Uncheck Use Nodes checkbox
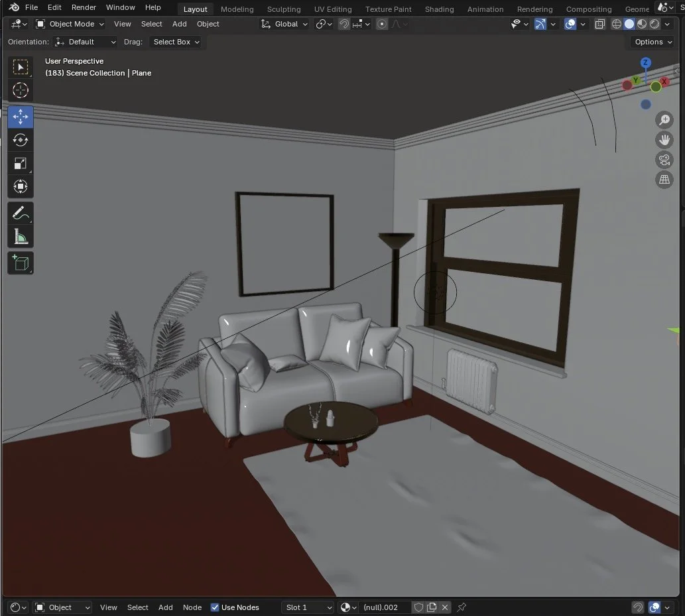Image resolution: width=685 pixels, height=616 pixels. 214,607
